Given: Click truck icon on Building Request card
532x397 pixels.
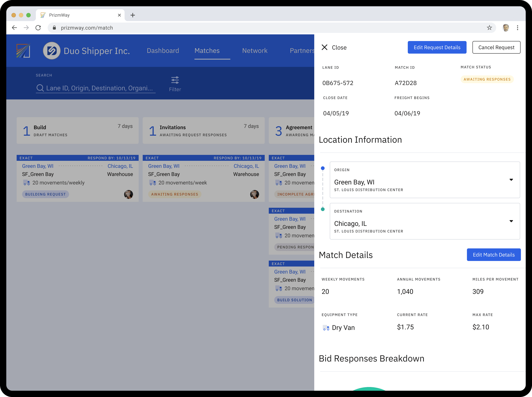Looking at the screenshot, I should (x=26, y=183).
